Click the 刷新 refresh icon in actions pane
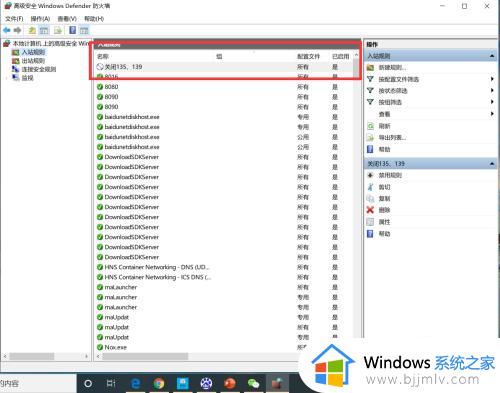500x393 pixels. [x=370, y=126]
